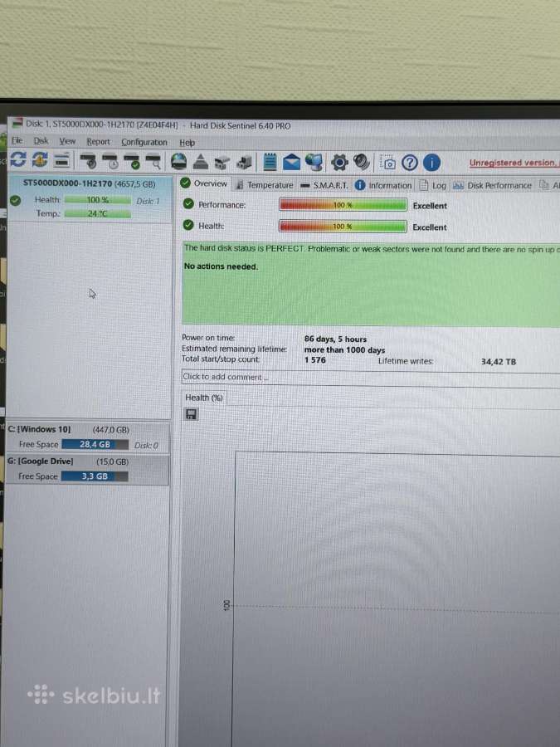The width and height of the screenshot is (560, 747).
Task: Select disk ST5000DX000-1H2170 in the list
Action: point(90,198)
